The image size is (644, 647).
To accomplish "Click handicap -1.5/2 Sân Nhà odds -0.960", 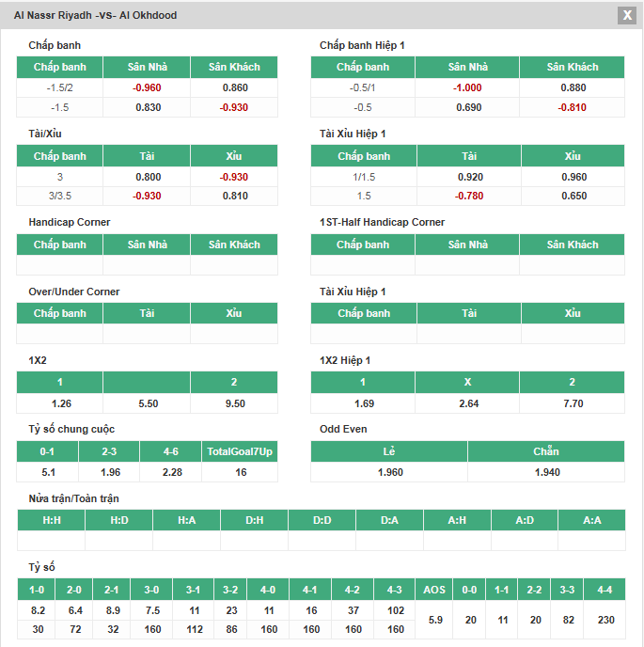I will click(x=147, y=87).
